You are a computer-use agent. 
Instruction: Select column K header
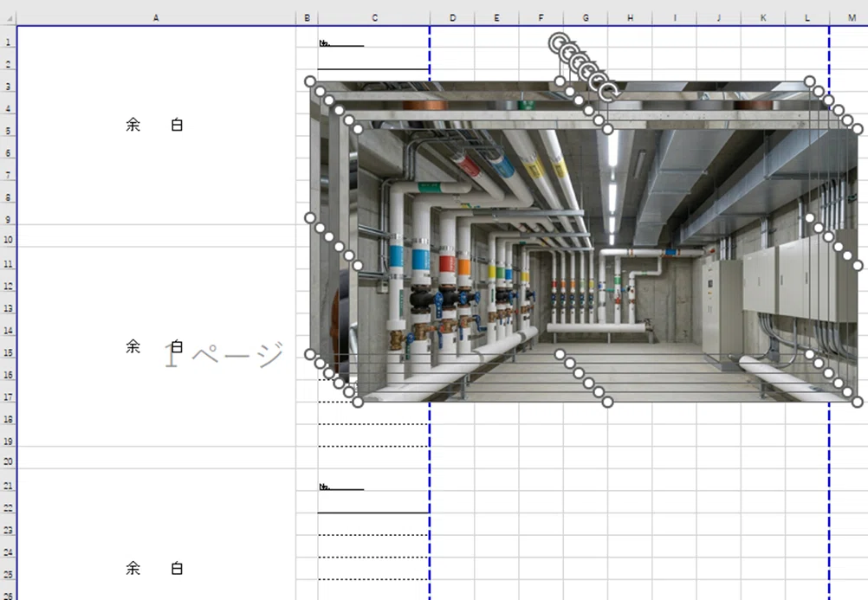click(x=763, y=18)
